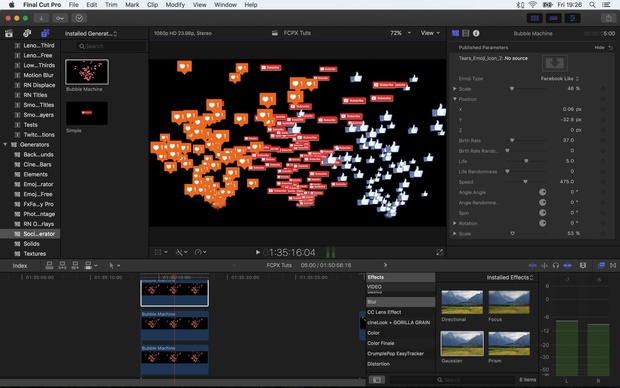
Task: Expand the first Scale parameter
Action: coord(455,89)
